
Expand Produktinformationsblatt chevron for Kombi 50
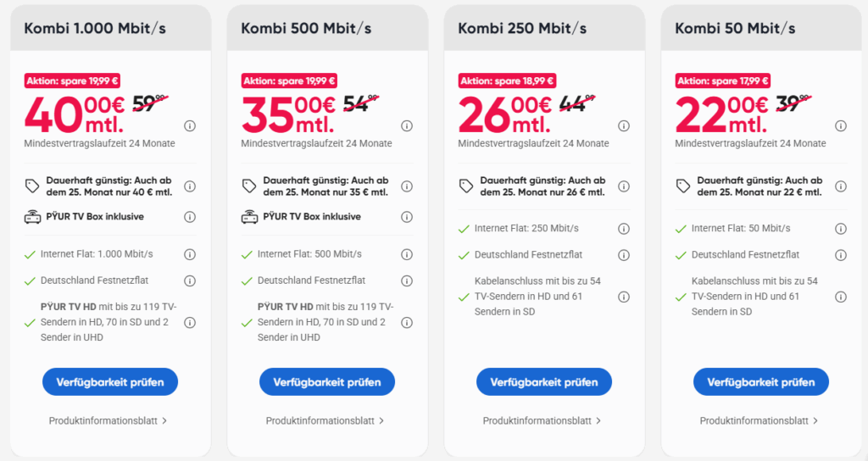[815, 420]
